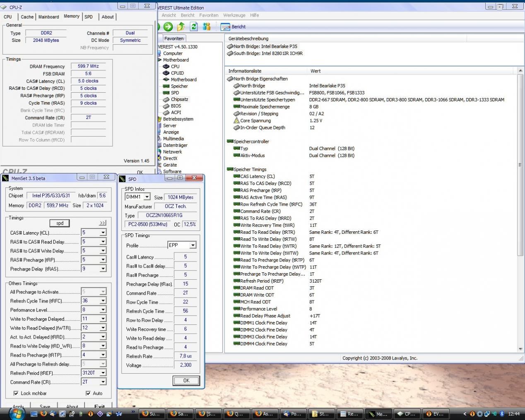Click the taskbar clock showing 12:44
The height and width of the screenshot is (420, 525).
tap(514, 413)
